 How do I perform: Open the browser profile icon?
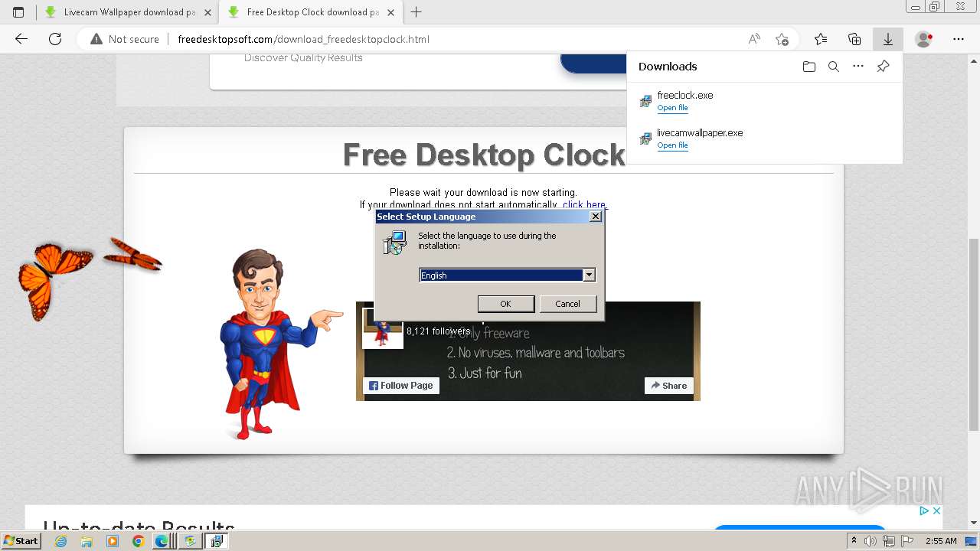click(x=924, y=39)
